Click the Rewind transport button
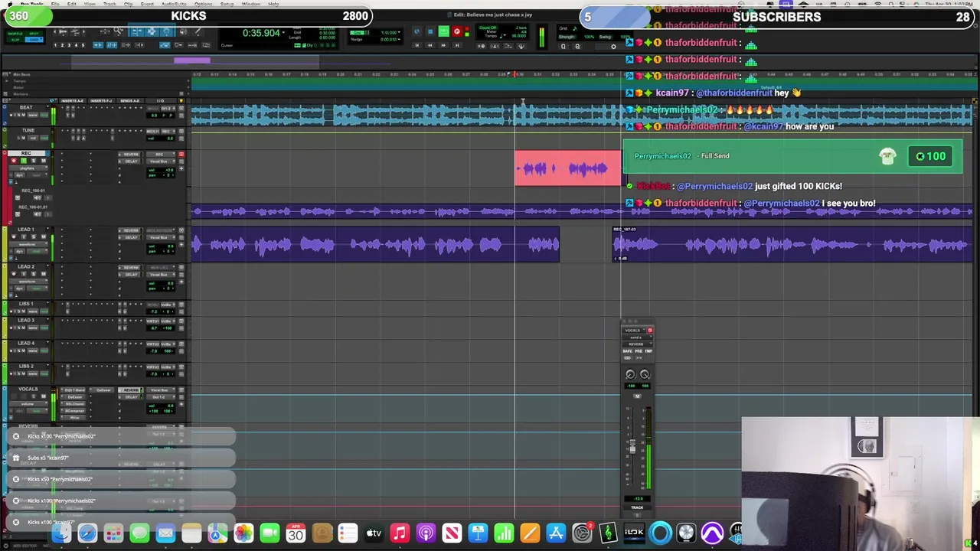This screenshot has height=551, width=980. tap(430, 45)
